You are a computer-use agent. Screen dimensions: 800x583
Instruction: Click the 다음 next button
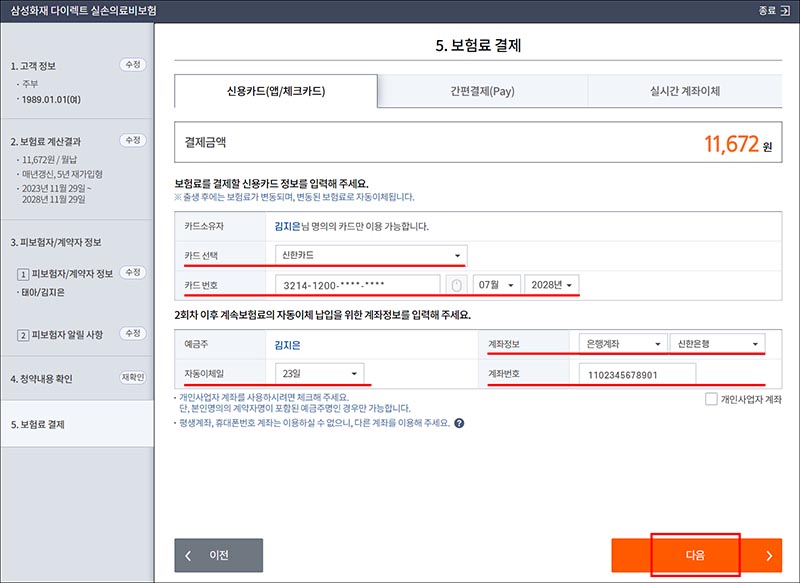[696, 555]
